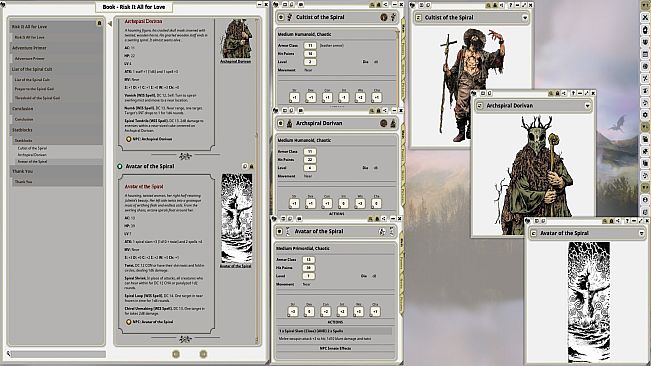Toggle lock on Avatar of the Spiral NPC sheet
Screen dimensions: 651x366
click(x=377, y=219)
